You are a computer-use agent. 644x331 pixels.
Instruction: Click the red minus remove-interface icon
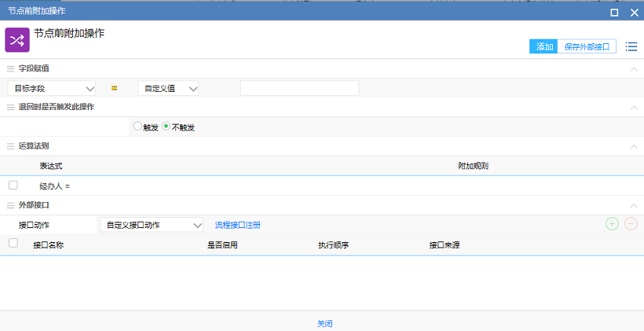click(x=631, y=224)
